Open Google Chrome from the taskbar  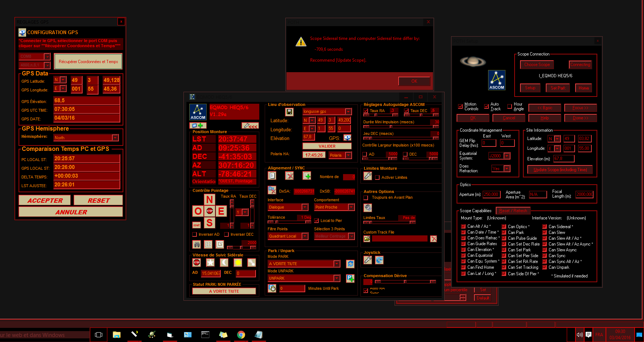(x=241, y=335)
